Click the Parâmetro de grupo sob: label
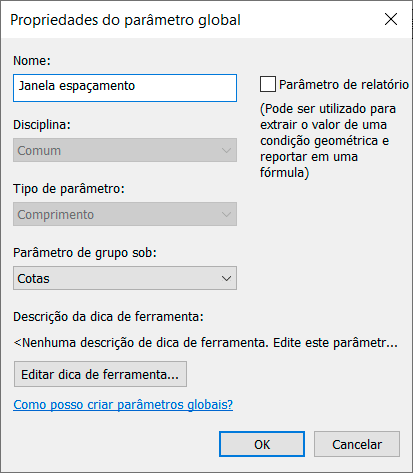The image size is (413, 473). click(85, 253)
